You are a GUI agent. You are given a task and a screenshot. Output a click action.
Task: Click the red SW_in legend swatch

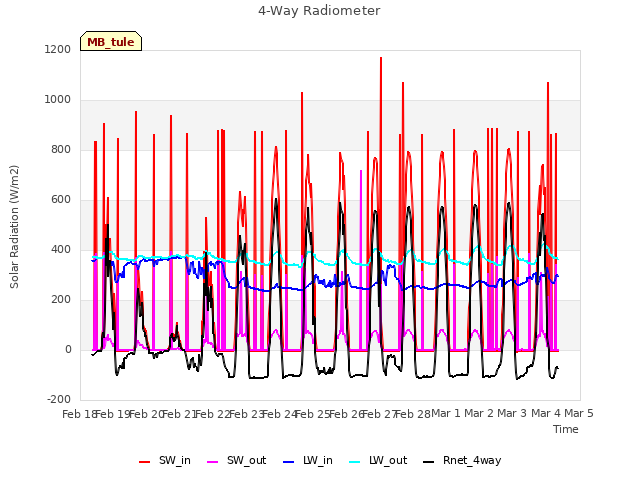pyautogui.click(x=144, y=462)
